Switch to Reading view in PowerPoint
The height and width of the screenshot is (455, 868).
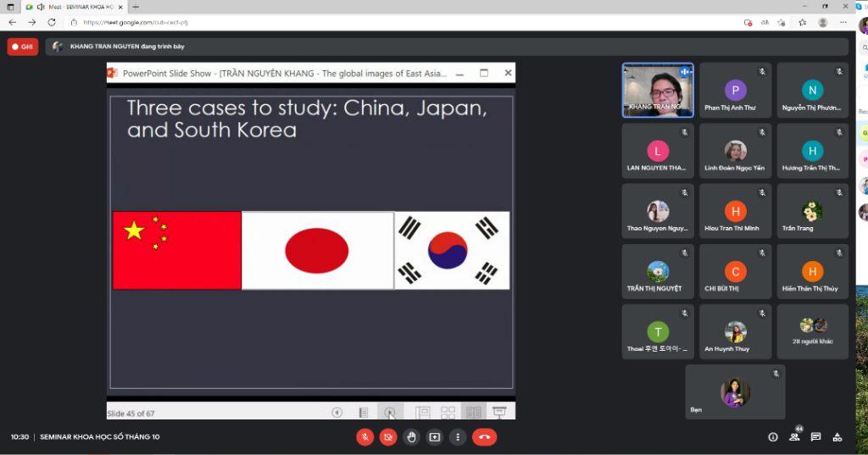click(x=473, y=413)
